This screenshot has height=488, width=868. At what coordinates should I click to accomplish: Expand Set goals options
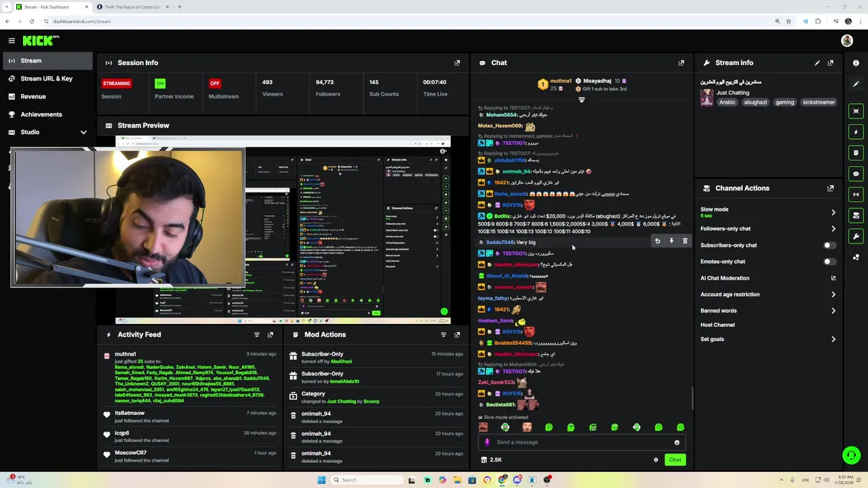click(x=833, y=340)
